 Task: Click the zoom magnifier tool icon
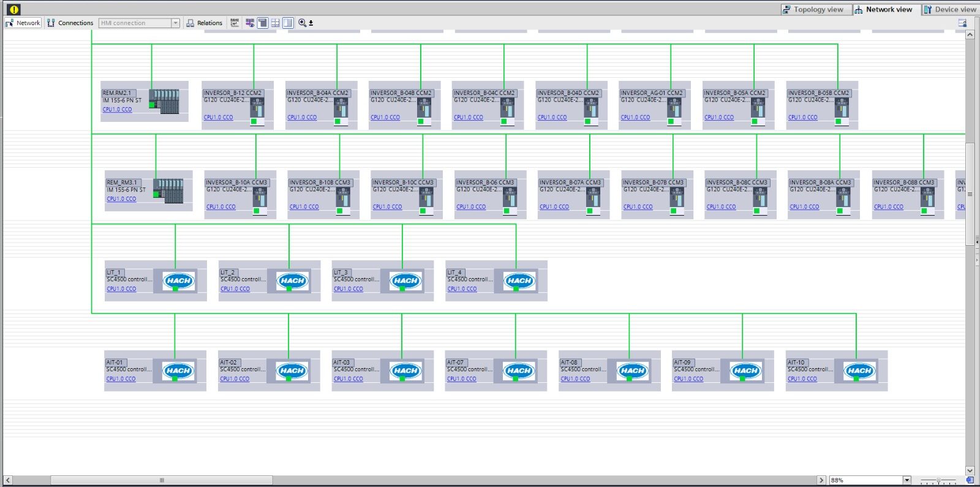point(302,23)
